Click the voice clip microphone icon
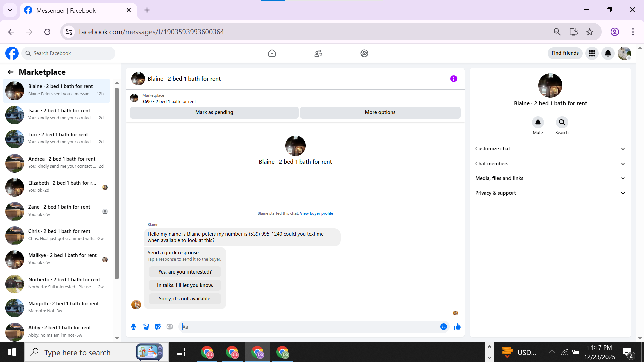Image resolution: width=644 pixels, height=362 pixels. point(133,327)
